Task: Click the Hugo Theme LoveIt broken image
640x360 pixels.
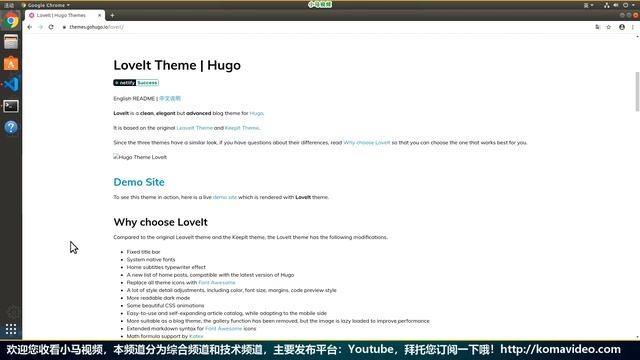Action: pyautogui.click(x=140, y=157)
